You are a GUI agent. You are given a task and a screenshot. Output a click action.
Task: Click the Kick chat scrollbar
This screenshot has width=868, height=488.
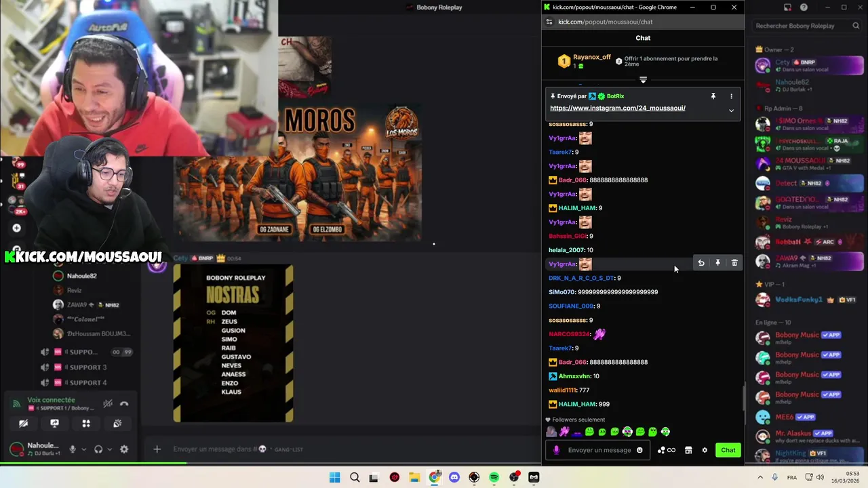(743, 397)
